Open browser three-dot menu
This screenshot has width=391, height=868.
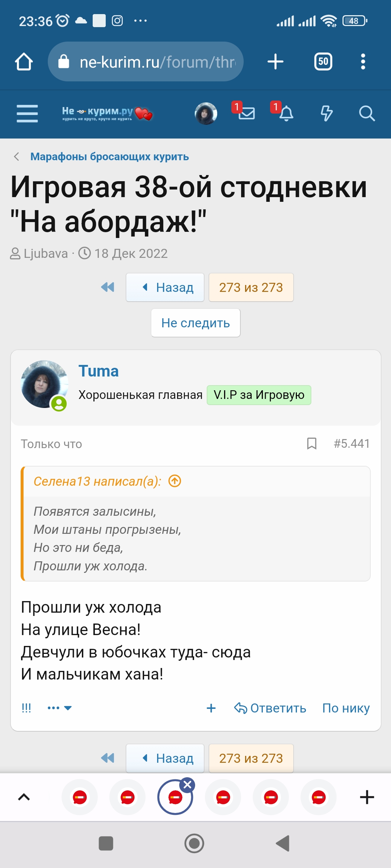point(363,62)
